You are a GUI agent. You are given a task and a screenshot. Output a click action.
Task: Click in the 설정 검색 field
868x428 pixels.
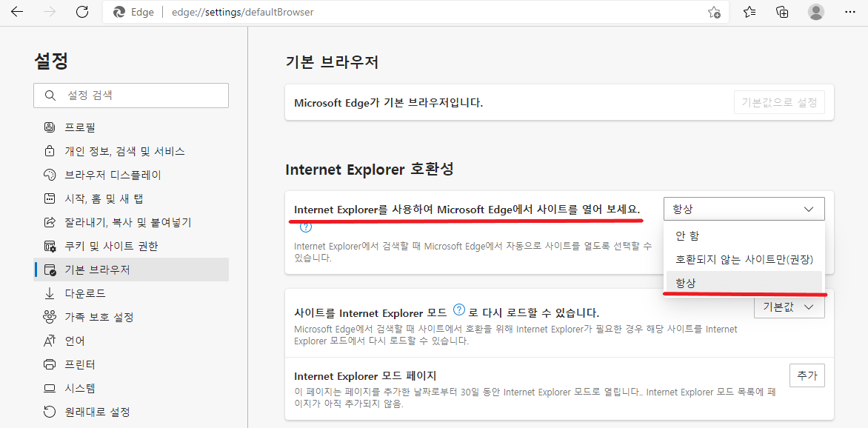[x=131, y=96]
